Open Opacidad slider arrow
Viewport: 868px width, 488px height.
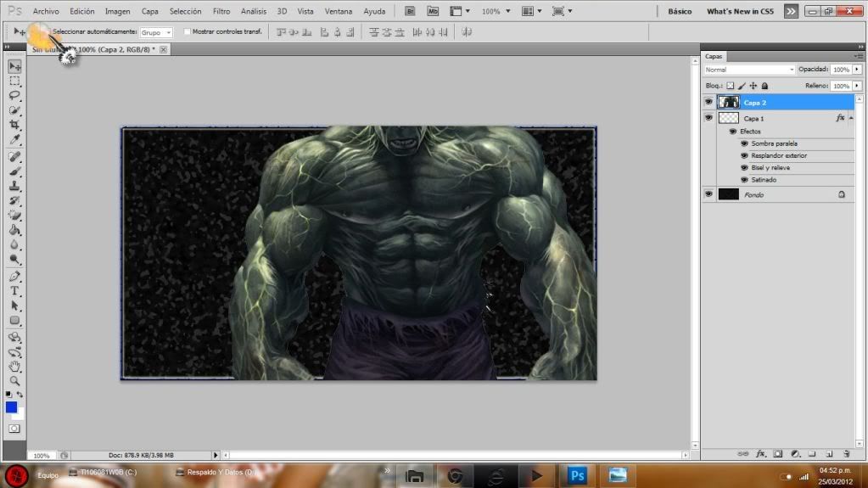(x=857, y=70)
